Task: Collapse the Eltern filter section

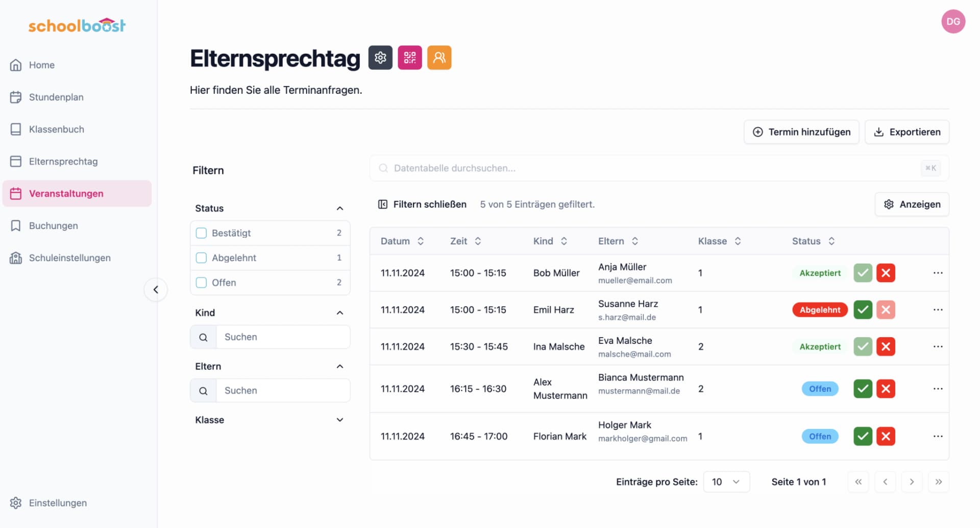Action: pyautogui.click(x=339, y=366)
